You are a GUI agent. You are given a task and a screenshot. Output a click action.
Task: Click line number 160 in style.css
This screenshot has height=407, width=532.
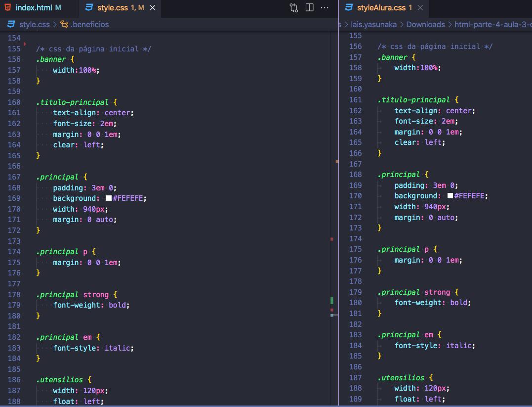[x=14, y=102]
